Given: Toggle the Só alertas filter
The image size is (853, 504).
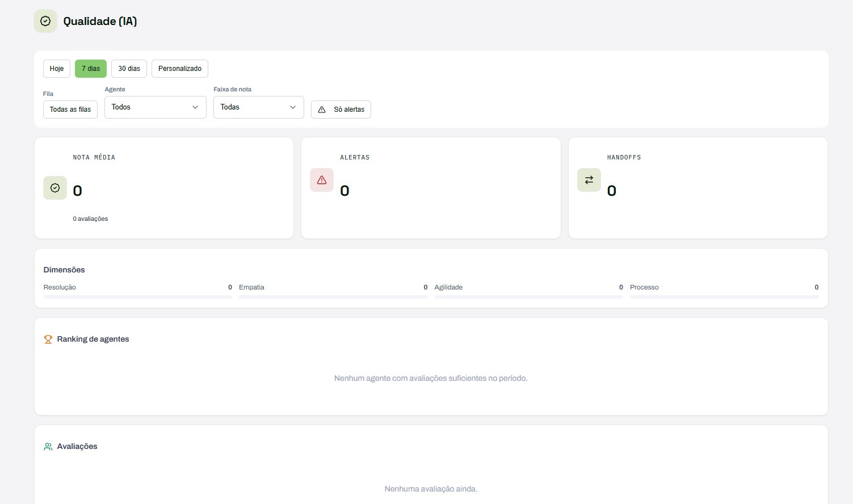Looking at the screenshot, I should [x=341, y=110].
